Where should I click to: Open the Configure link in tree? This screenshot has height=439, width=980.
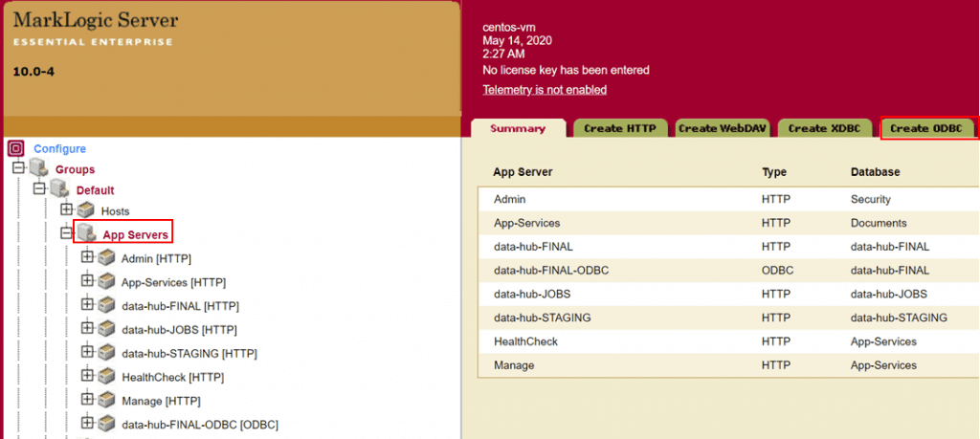click(59, 149)
